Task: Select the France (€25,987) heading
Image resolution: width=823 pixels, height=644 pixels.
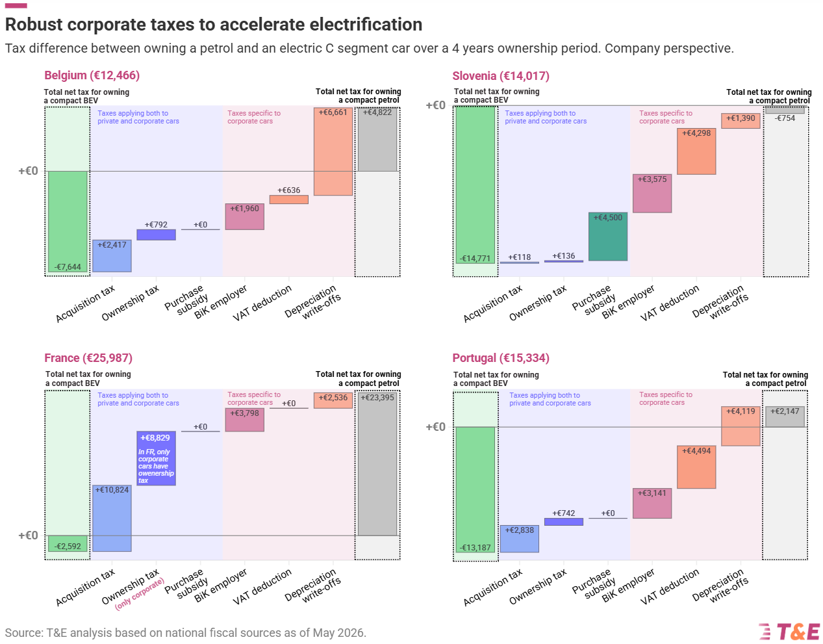Action: coord(88,358)
